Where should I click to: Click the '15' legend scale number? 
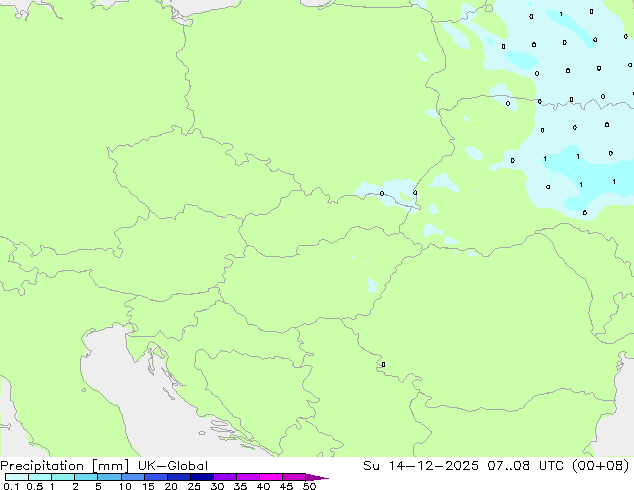click(148, 486)
